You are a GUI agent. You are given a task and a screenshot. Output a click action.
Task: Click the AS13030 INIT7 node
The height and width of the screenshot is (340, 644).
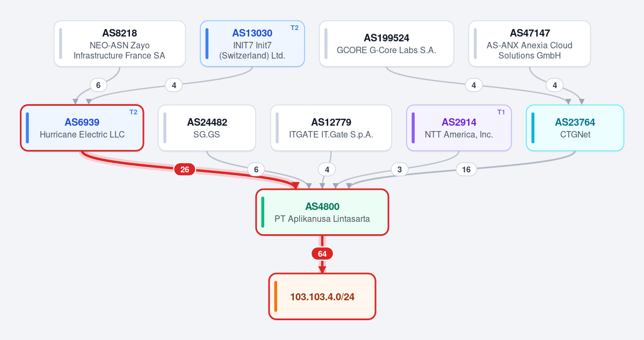point(252,44)
